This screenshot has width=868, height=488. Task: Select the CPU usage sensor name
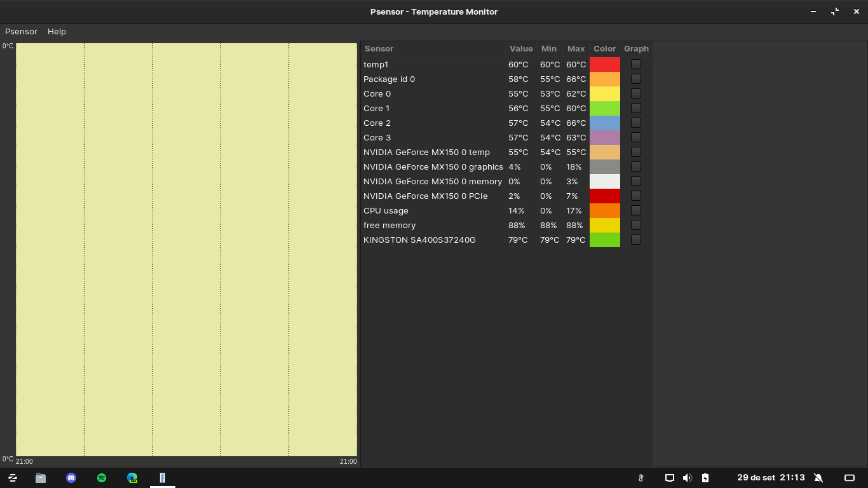pyautogui.click(x=386, y=210)
